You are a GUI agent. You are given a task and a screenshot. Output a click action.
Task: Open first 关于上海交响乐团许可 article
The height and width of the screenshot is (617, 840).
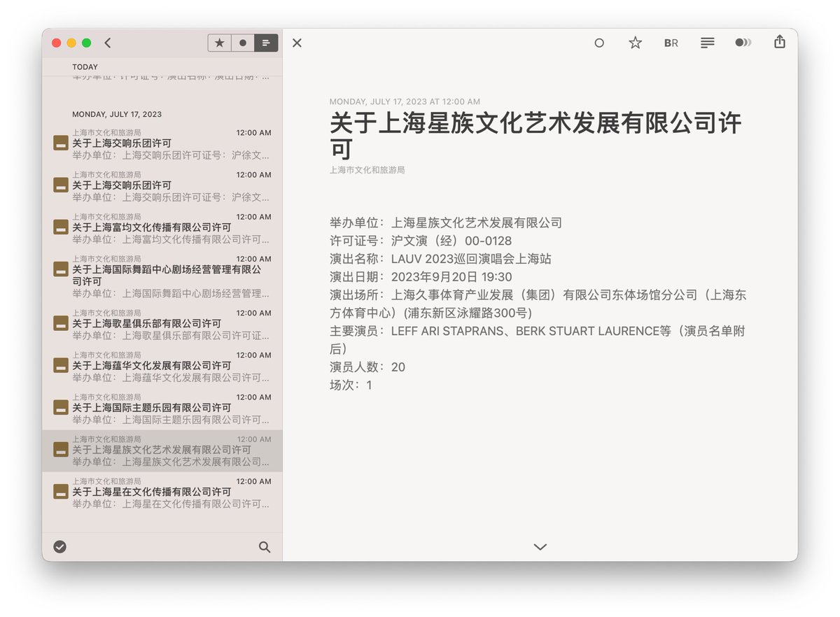(x=162, y=143)
